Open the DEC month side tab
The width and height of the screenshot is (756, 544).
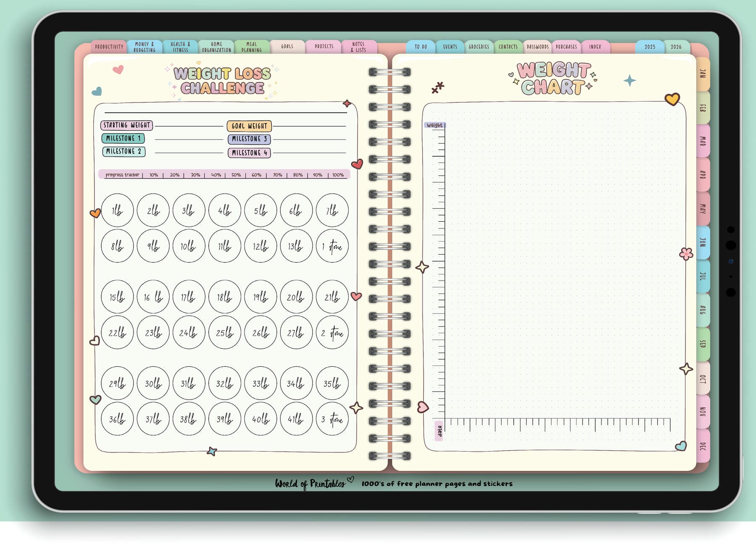pyautogui.click(x=703, y=446)
